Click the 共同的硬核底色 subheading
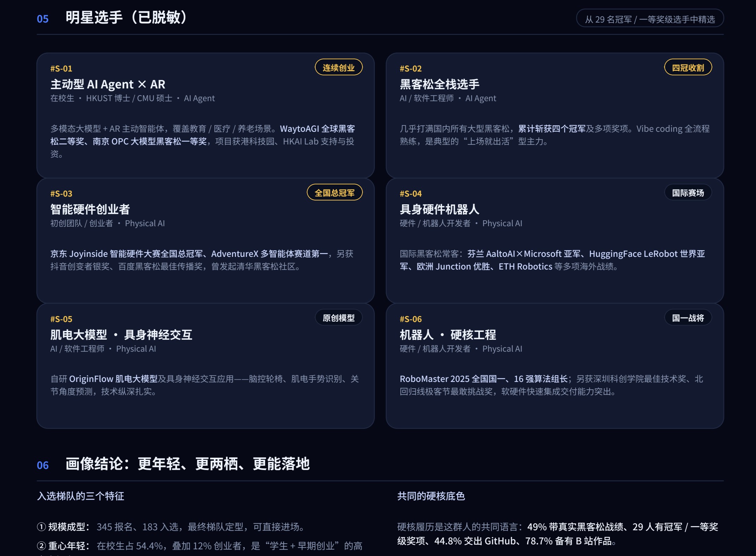The image size is (756, 556). 431,496
